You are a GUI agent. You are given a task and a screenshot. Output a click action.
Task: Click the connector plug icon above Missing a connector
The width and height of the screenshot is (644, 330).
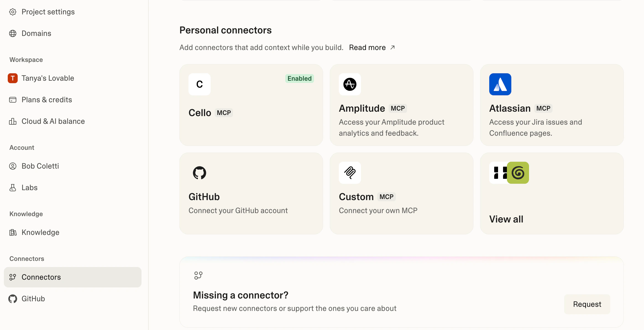[x=198, y=275]
